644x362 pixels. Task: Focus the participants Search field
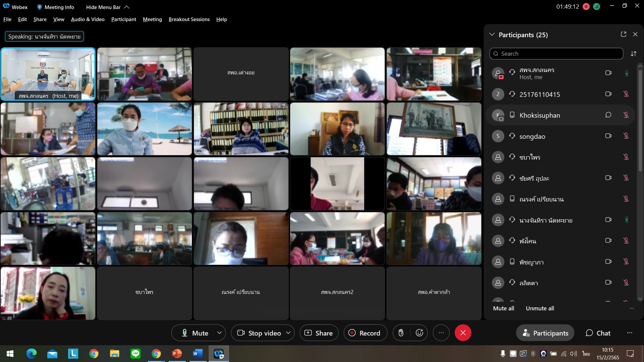click(556, 54)
